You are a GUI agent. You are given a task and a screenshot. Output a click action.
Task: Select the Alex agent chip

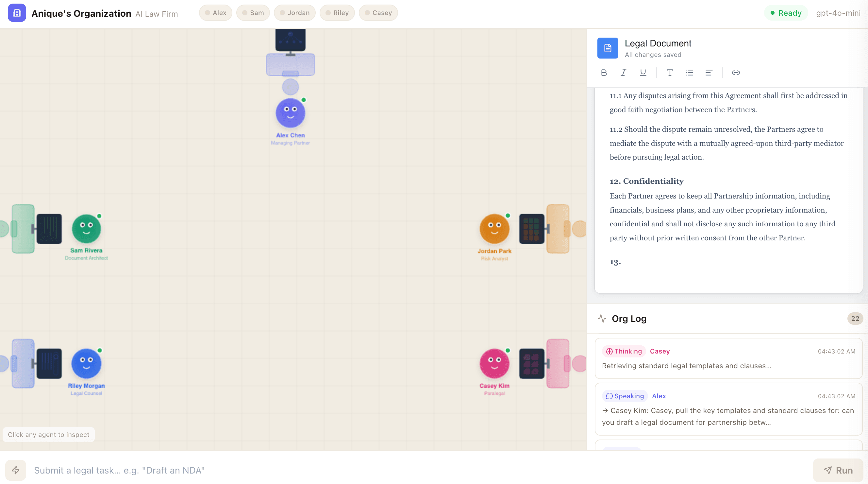tap(216, 13)
